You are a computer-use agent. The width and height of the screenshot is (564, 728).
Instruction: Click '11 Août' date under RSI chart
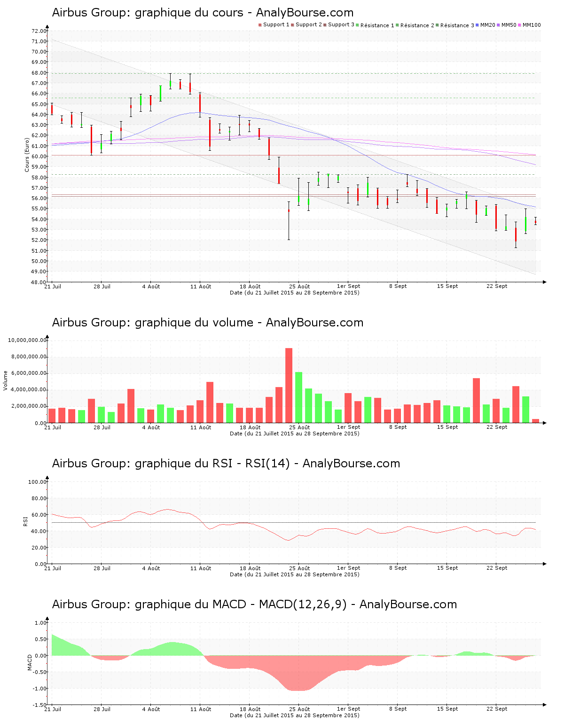coord(201,568)
